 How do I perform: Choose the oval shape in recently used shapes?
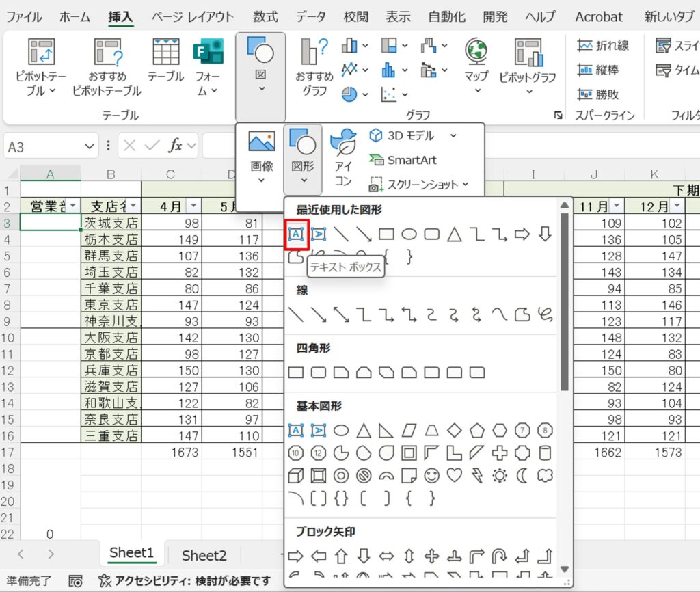[x=409, y=234]
